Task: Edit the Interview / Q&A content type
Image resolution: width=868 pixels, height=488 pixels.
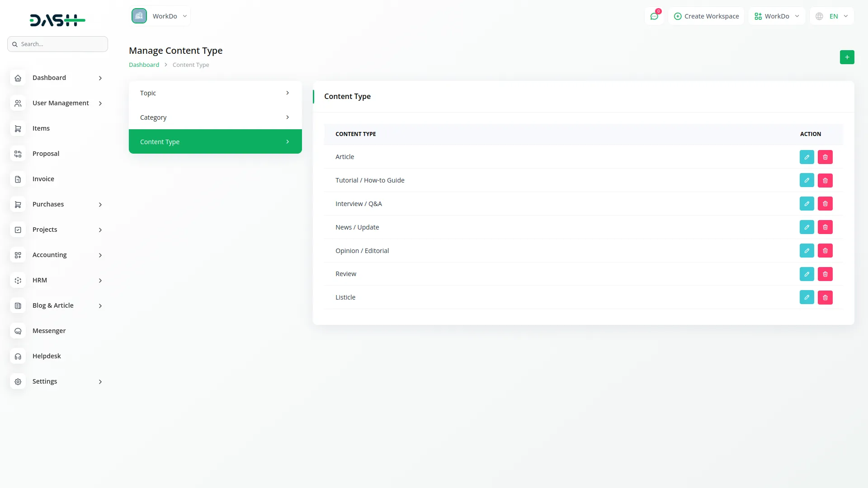Action: (x=807, y=204)
